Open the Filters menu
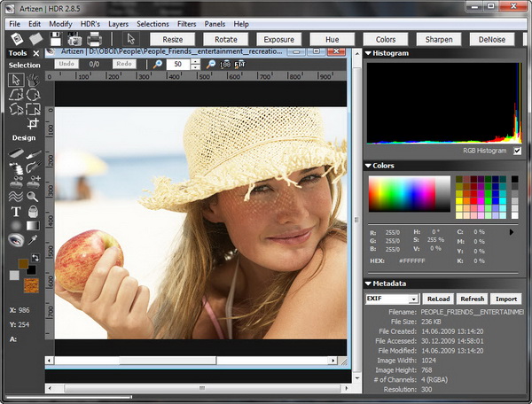Viewport: 532px width, 404px height. [x=186, y=23]
